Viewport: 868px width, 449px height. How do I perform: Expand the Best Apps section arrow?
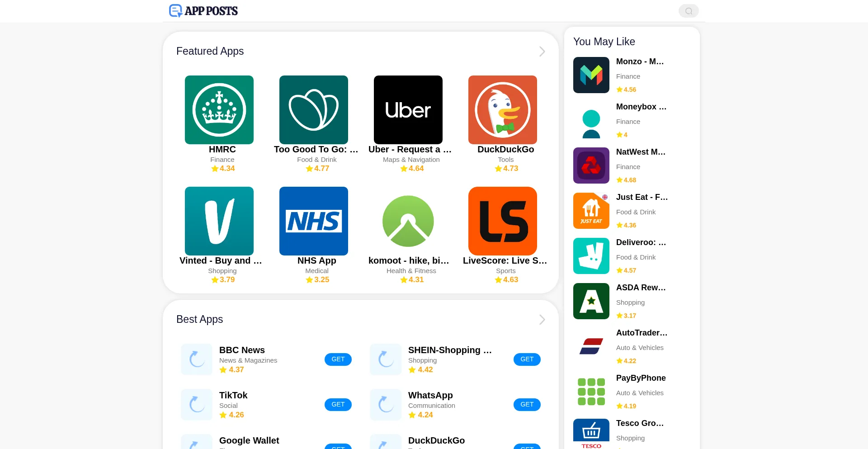point(542,320)
